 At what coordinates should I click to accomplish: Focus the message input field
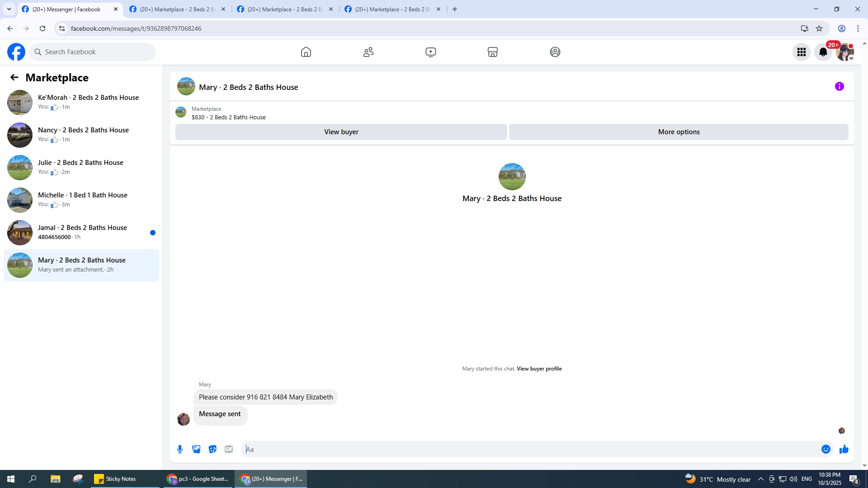click(x=532, y=449)
